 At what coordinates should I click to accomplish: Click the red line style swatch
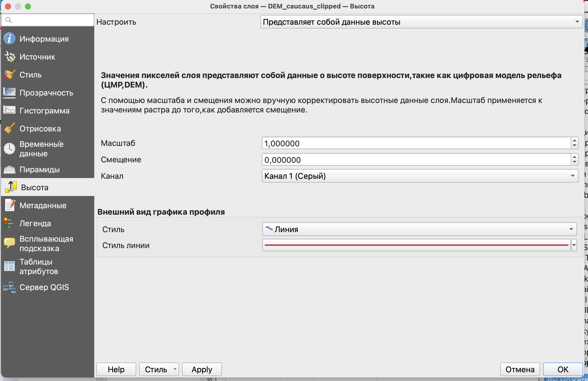click(416, 245)
